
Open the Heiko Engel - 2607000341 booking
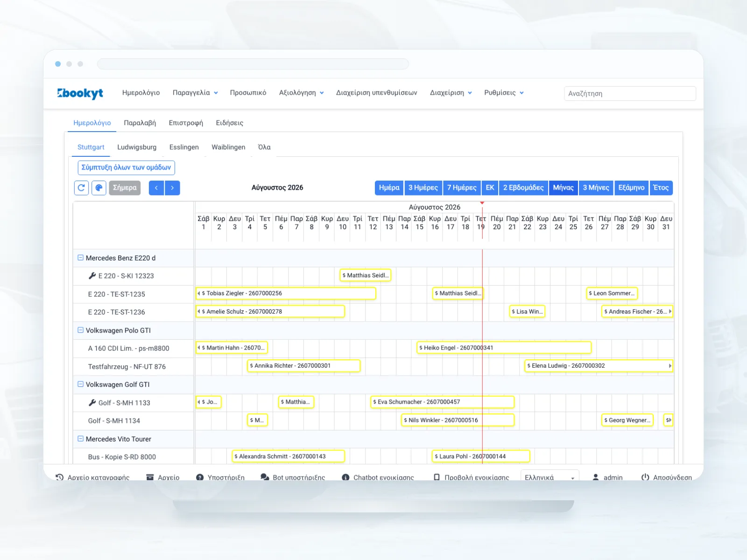click(504, 348)
